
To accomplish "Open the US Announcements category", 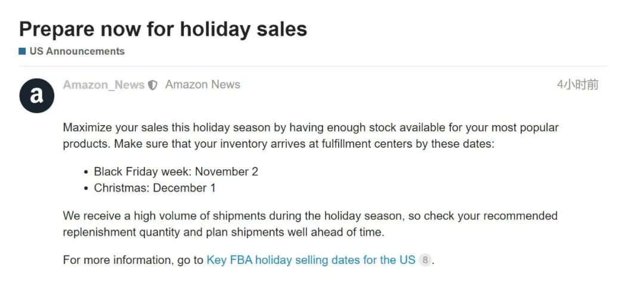I will point(77,51).
